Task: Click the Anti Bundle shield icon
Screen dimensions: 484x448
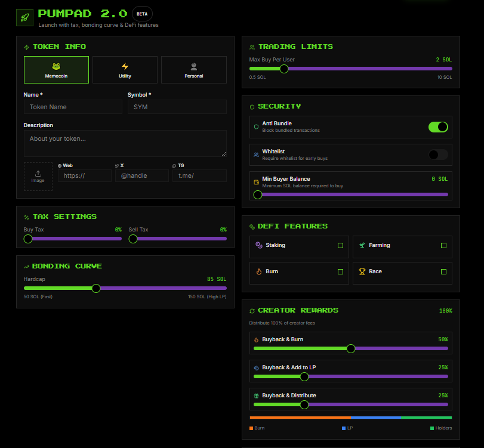Action: pyautogui.click(x=256, y=127)
